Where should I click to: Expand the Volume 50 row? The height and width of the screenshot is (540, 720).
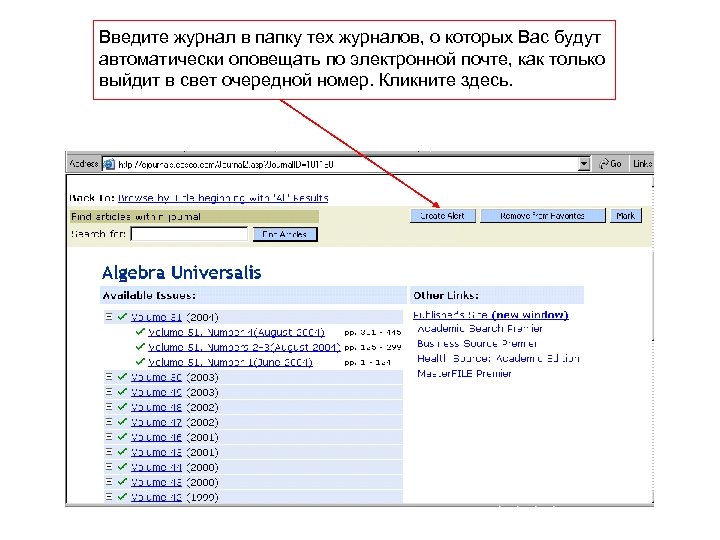(x=109, y=377)
